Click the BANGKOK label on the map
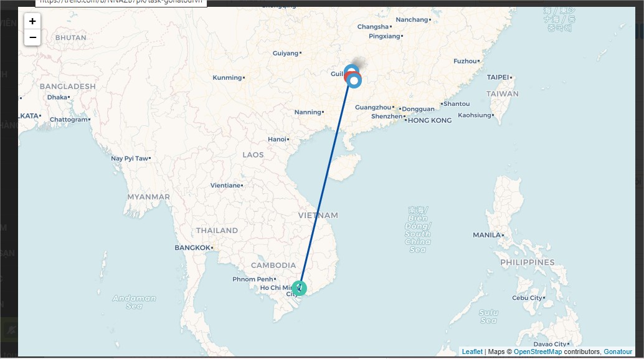 (x=192, y=247)
